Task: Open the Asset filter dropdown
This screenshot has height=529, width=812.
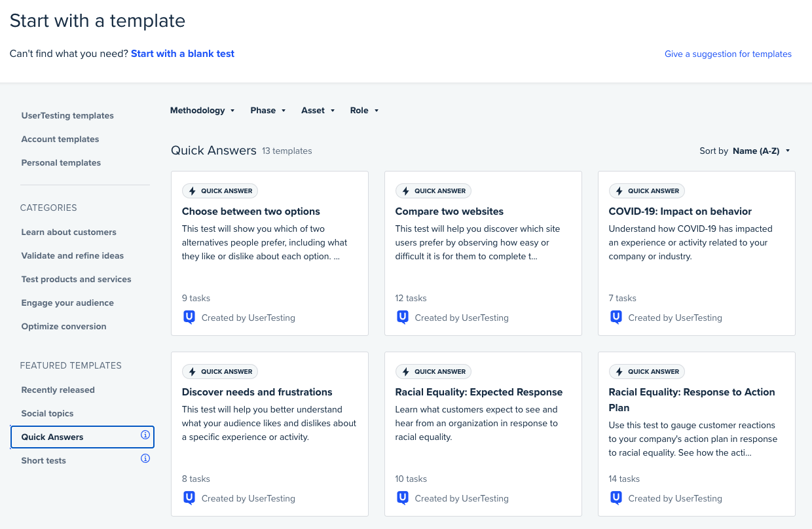Action: coord(318,111)
